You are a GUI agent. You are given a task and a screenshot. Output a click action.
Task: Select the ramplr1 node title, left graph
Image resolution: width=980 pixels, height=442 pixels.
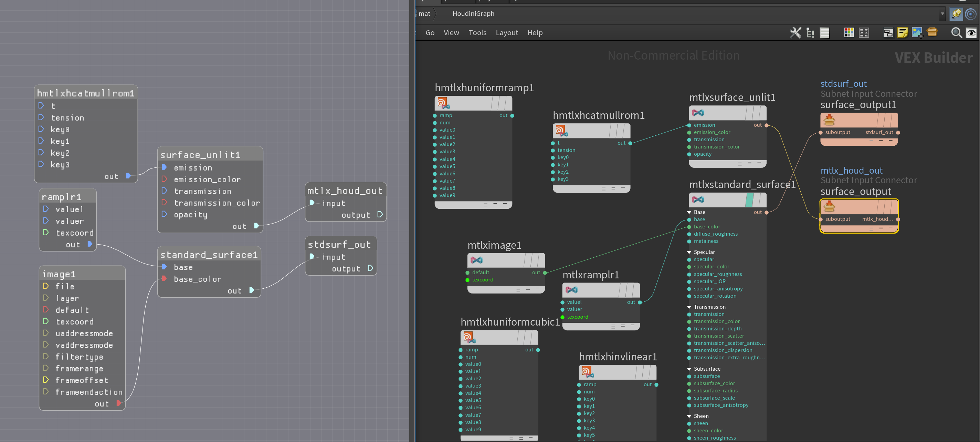tap(61, 197)
